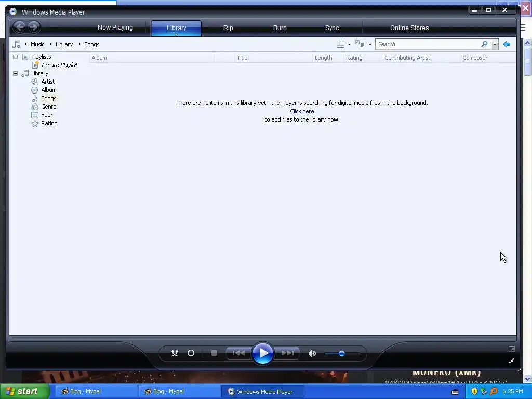Open the view options icon
The height and width of the screenshot is (399, 532).
pos(360,44)
